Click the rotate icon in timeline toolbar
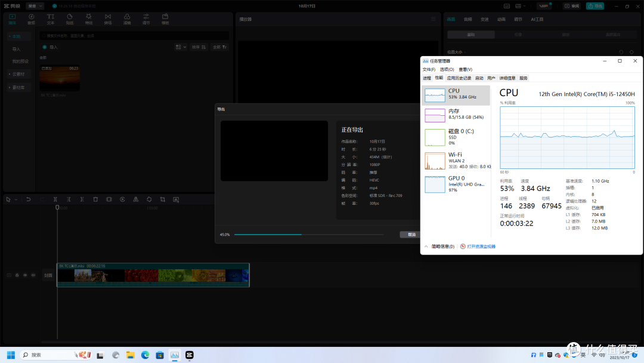 (x=149, y=199)
